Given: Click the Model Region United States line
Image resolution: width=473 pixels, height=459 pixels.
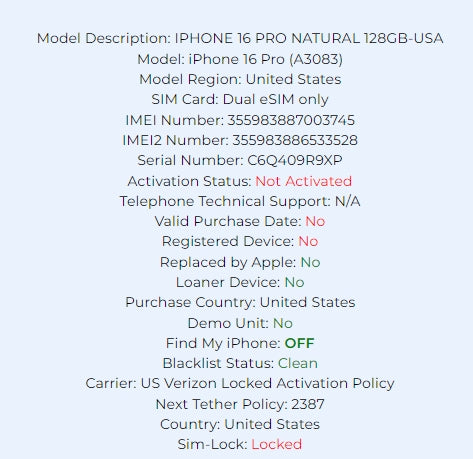Looking at the screenshot, I should (x=240, y=79).
